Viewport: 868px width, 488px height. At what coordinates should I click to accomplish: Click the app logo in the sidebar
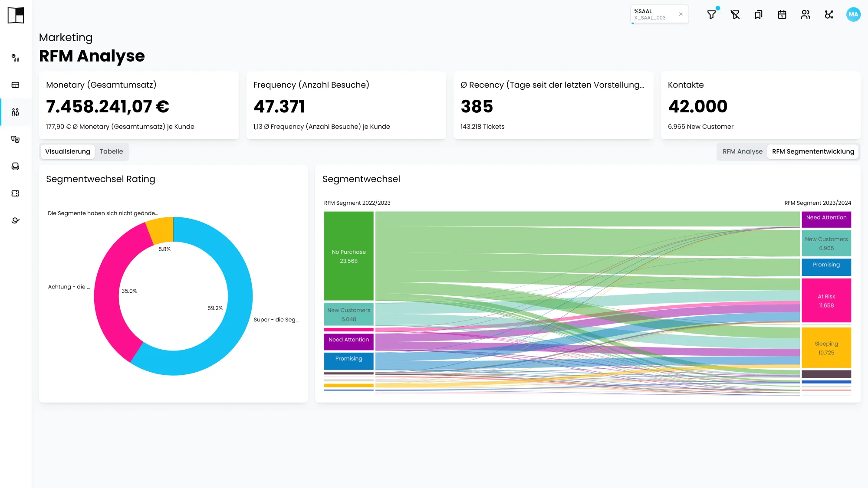16,15
